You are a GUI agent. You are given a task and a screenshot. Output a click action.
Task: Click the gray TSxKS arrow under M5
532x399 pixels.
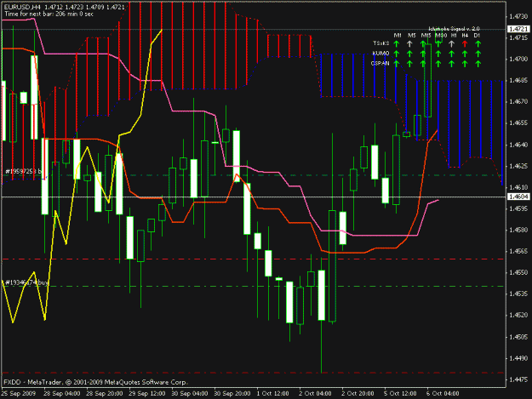point(409,43)
